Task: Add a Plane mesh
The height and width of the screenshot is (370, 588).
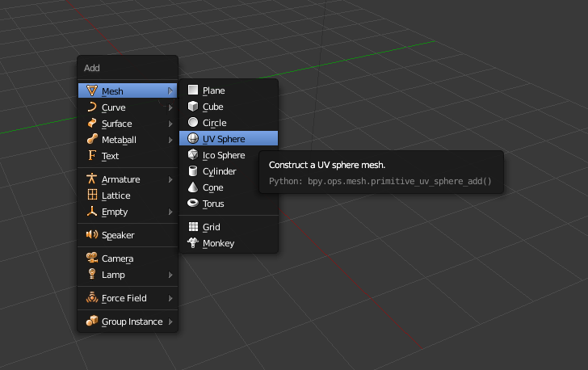Action: point(229,90)
